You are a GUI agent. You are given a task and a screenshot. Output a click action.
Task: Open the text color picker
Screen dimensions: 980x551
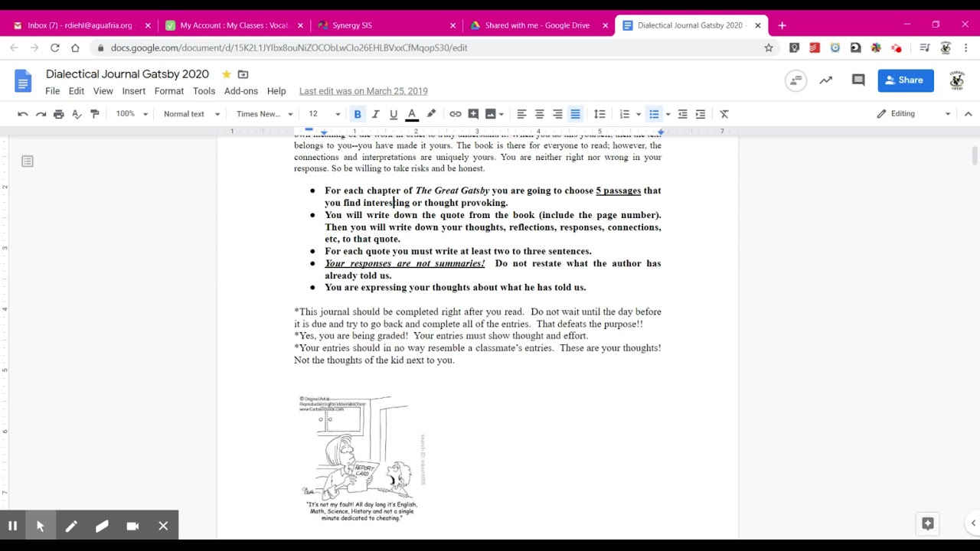point(412,114)
